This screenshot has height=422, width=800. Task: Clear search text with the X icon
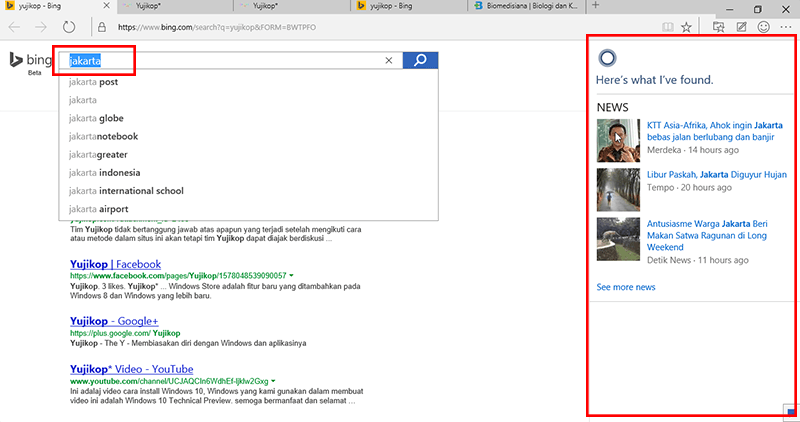(389, 60)
